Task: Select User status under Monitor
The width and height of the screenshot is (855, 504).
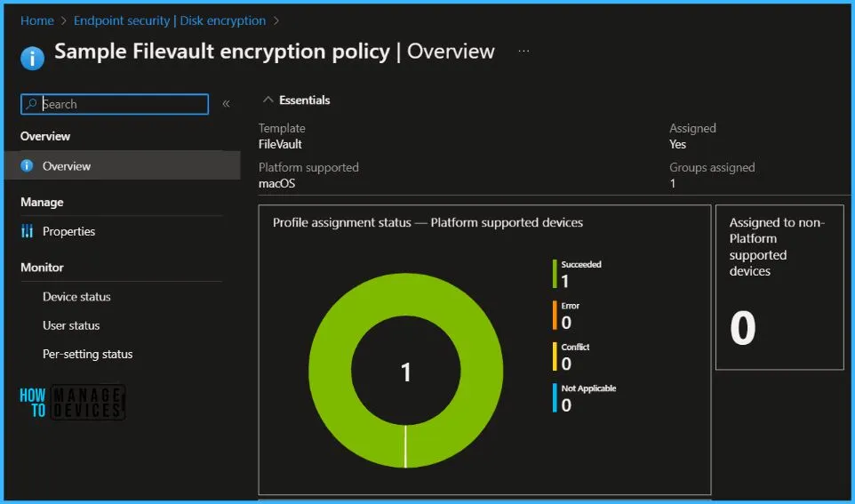Action: click(x=71, y=325)
